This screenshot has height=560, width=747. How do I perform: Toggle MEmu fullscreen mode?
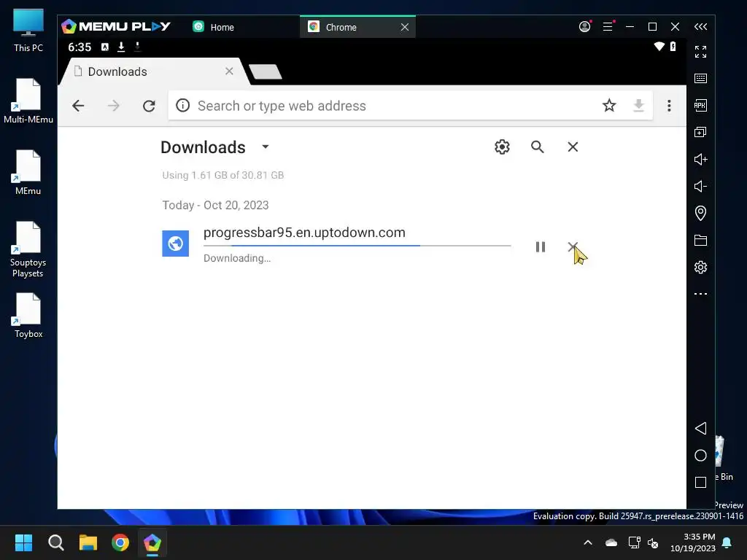(700, 52)
